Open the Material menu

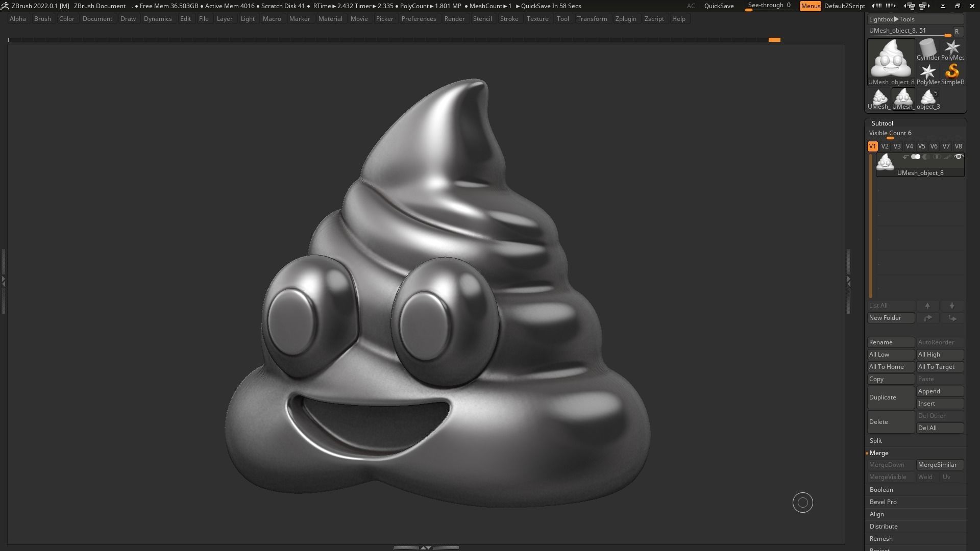pyautogui.click(x=330, y=19)
